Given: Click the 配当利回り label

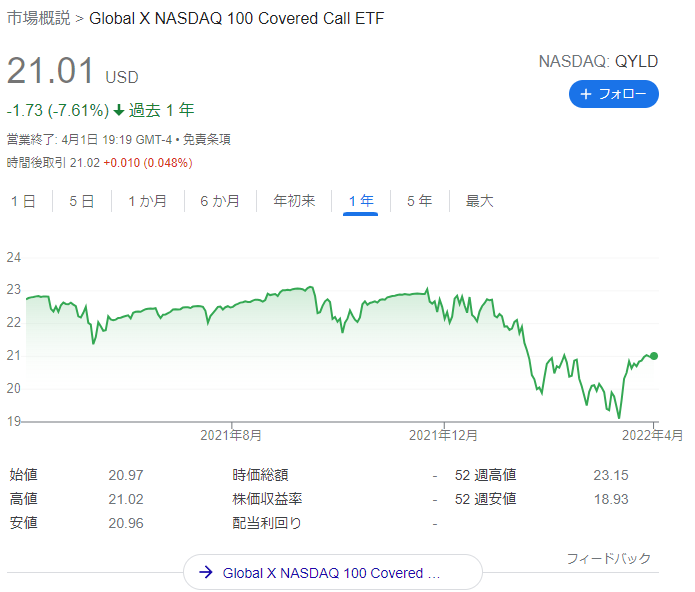Looking at the screenshot, I should click(x=267, y=523).
